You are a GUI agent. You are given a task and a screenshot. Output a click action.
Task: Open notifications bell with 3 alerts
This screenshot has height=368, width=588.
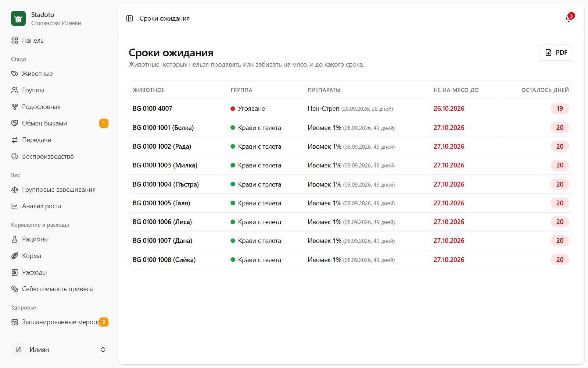tap(569, 18)
